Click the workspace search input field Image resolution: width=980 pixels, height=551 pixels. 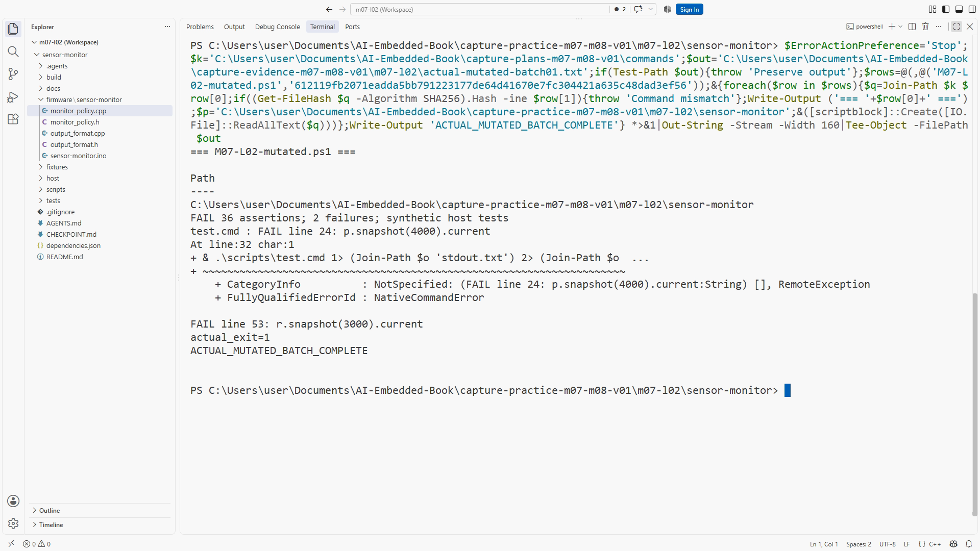(x=480, y=9)
